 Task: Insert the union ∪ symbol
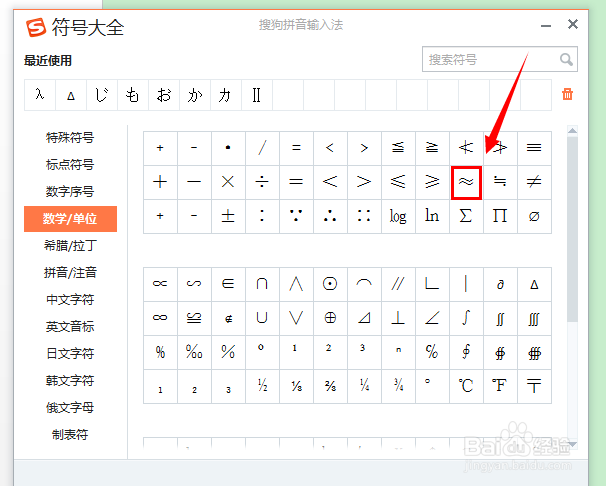[x=262, y=318]
